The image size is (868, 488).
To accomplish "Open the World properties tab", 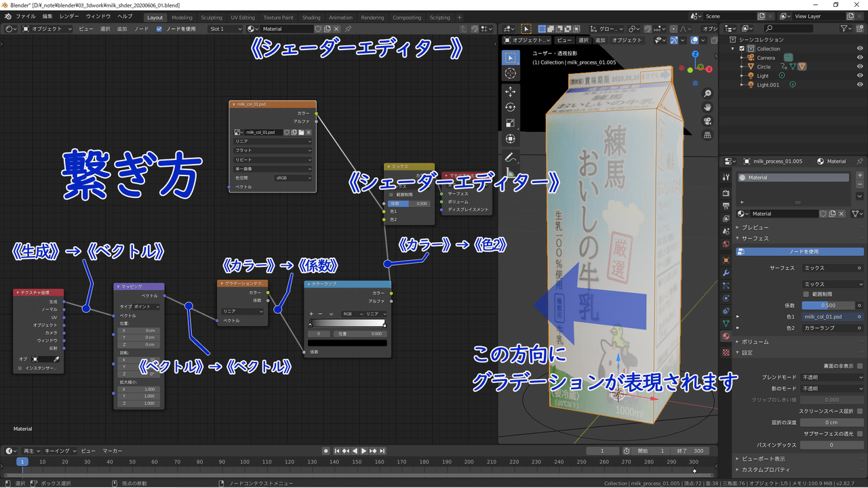I will pyautogui.click(x=726, y=244).
